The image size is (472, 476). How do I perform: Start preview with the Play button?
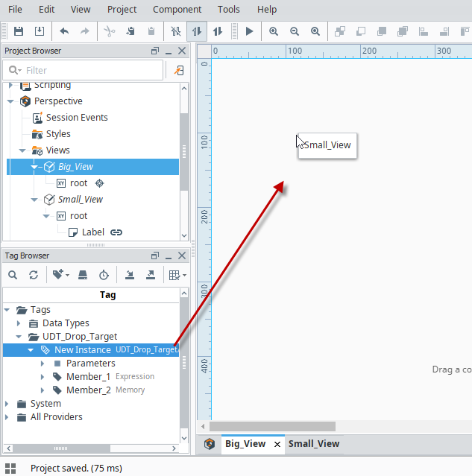point(249,31)
